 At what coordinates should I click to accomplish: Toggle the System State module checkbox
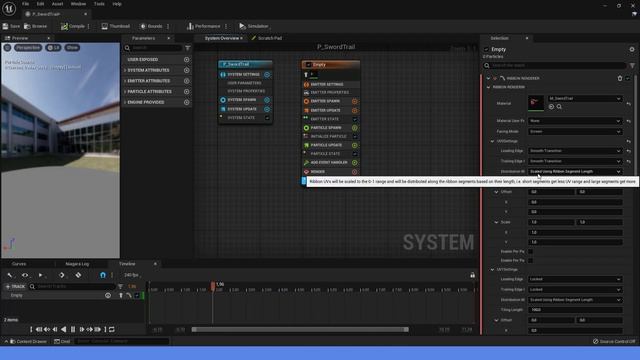click(267, 118)
